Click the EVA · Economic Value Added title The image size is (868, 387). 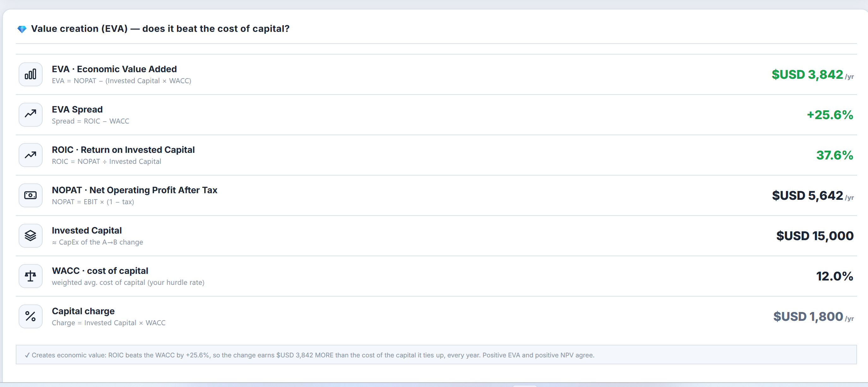pyautogui.click(x=114, y=69)
